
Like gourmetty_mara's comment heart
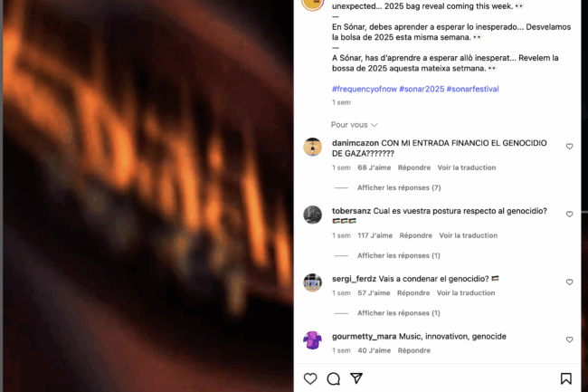(569, 339)
